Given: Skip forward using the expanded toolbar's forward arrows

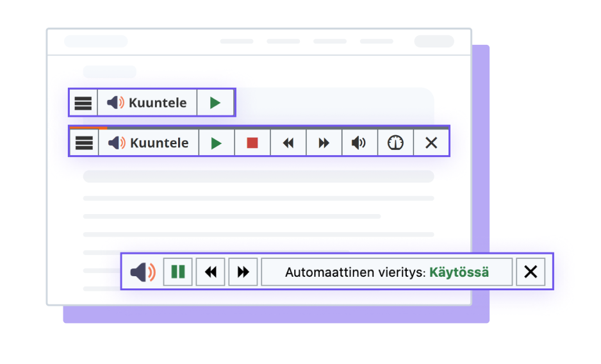Looking at the screenshot, I should tap(324, 143).
